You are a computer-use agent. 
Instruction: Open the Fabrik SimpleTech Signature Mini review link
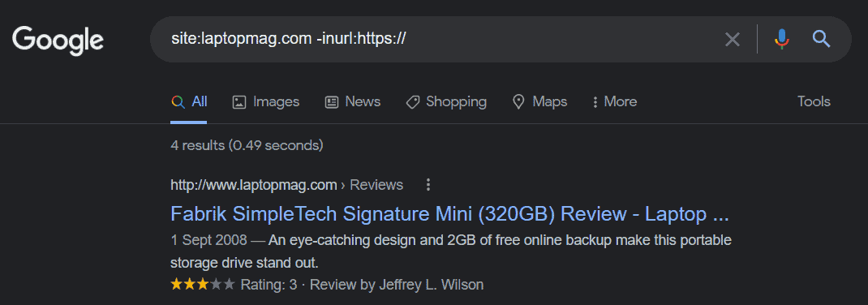(x=449, y=213)
